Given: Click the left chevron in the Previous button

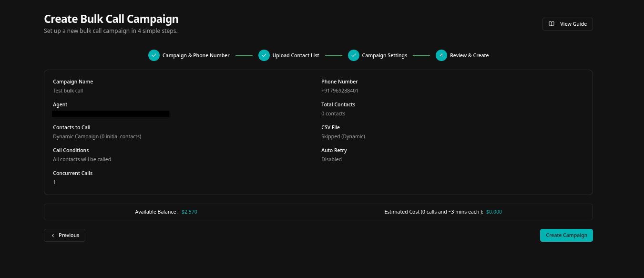Looking at the screenshot, I should (53, 235).
